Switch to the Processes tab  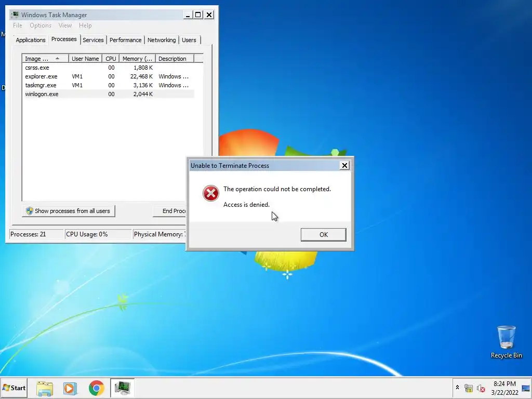click(x=64, y=39)
